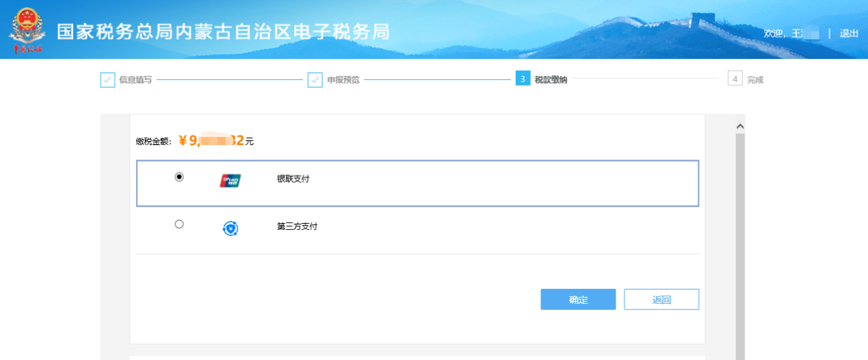The width and height of the screenshot is (868, 360).
Task: Click the step 3 number badge
Action: click(523, 79)
